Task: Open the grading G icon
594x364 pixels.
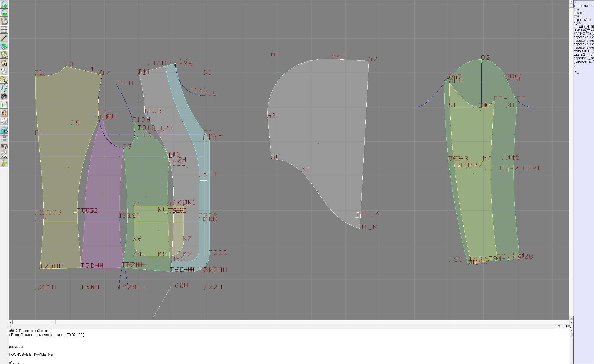Action: click(4, 80)
